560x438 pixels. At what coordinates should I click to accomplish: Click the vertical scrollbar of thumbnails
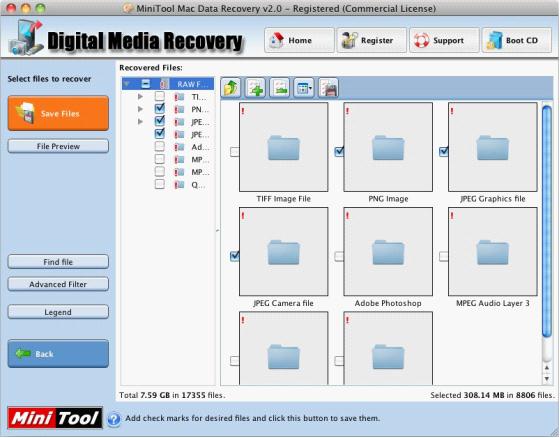(x=546, y=222)
